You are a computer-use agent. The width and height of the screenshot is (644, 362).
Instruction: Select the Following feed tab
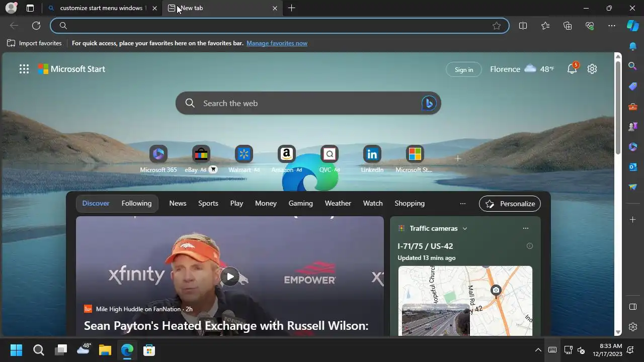point(136,203)
